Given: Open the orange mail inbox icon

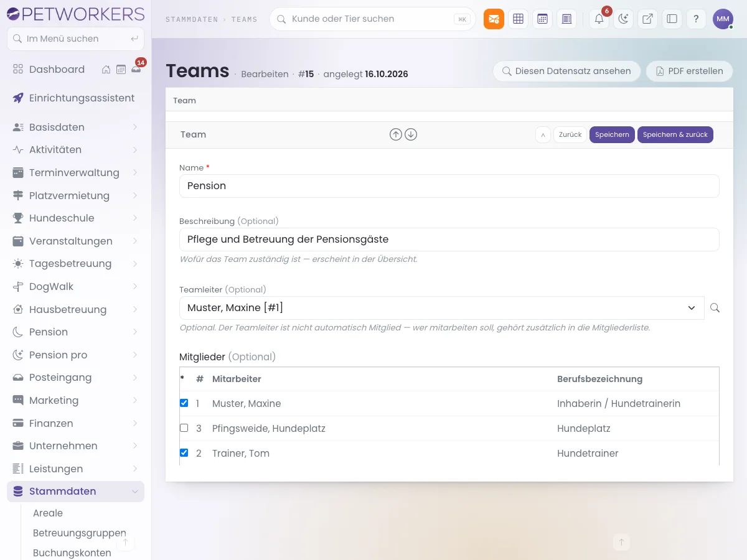Looking at the screenshot, I should point(494,19).
